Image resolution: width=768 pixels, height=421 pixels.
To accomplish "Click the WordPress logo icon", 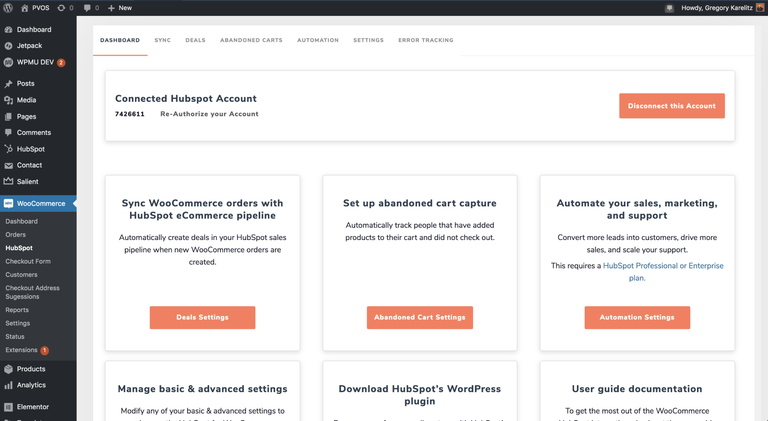I will [8, 8].
